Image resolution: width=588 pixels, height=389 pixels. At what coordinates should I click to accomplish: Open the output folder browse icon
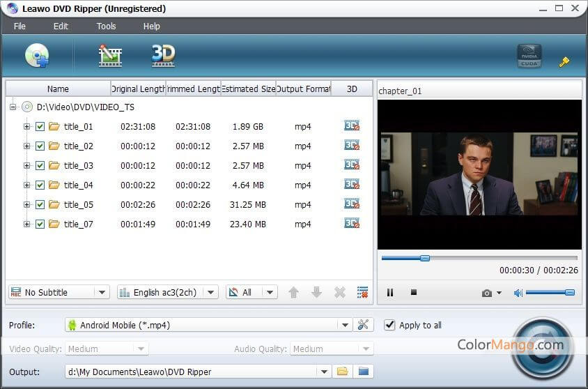pos(342,372)
